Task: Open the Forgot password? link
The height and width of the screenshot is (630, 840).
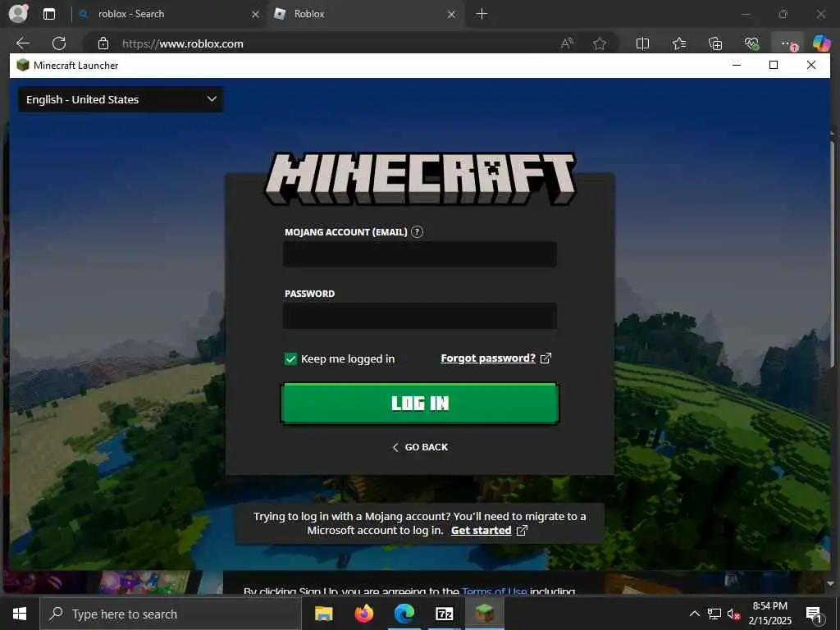Action: (x=488, y=358)
